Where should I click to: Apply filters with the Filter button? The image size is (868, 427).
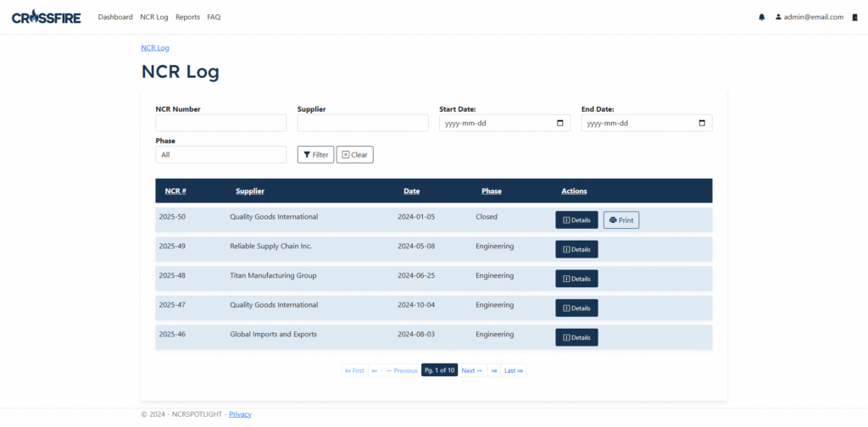[x=315, y=155]
